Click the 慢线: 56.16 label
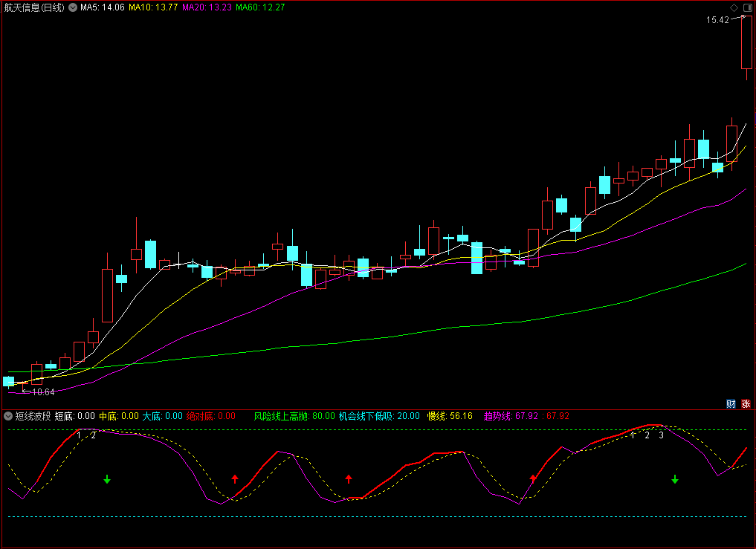 [x=450, y=416]
